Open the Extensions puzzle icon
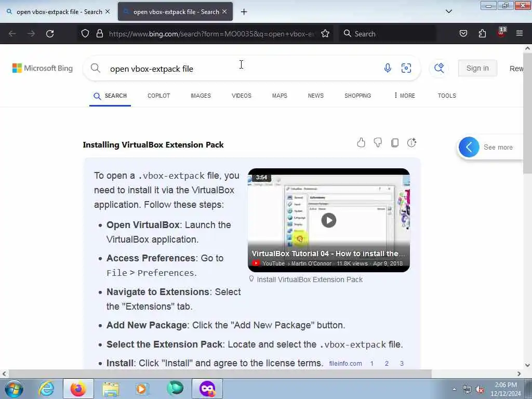Screen dimensions: 532x399 coord(482,34)
